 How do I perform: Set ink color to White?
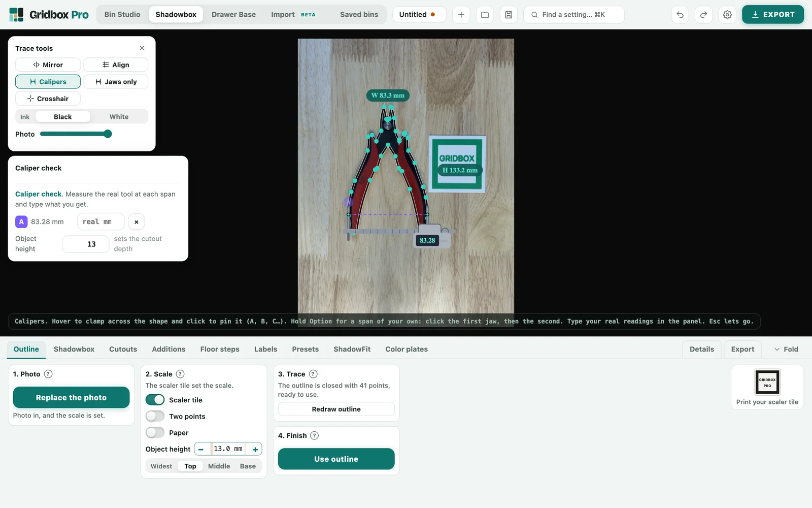[x=119, y=117]
